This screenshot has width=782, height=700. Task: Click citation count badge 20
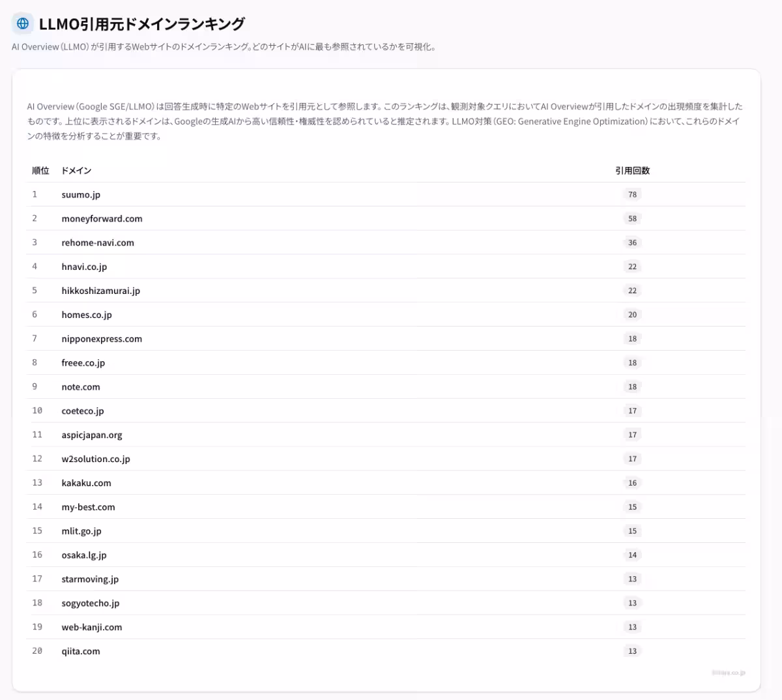[632, 315]
